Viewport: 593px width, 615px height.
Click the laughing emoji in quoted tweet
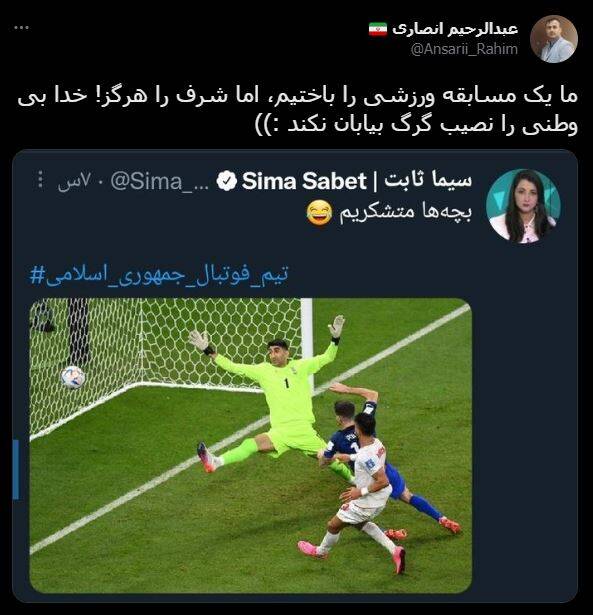(x=319, y=213)
